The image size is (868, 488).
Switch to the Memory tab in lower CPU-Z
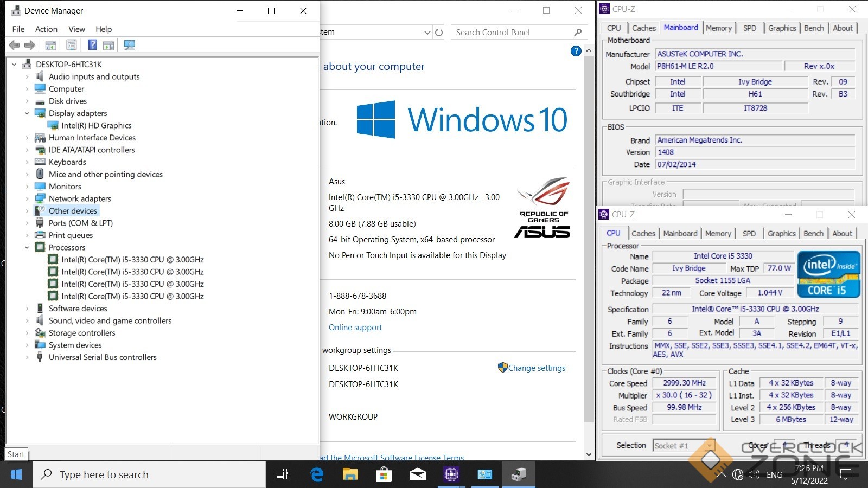718,234
